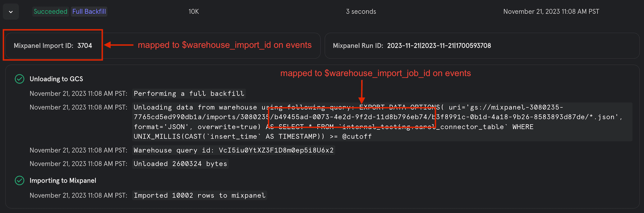Select the Unloading to GCS step heading

click(x=56, y=79)
